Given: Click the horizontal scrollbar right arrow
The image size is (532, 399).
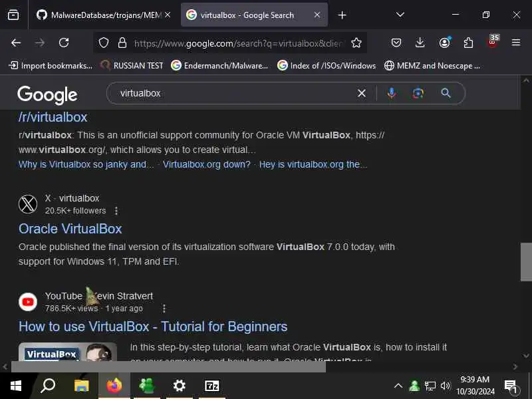Looking at the screenshot, I should click(x=515, y=367).
